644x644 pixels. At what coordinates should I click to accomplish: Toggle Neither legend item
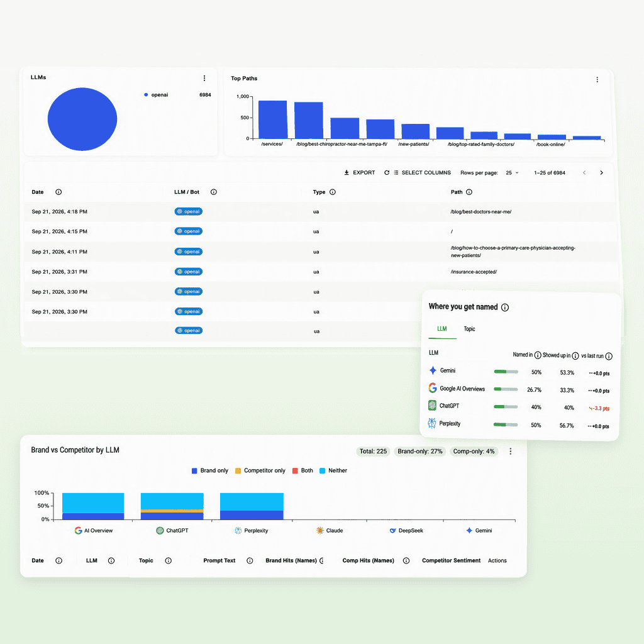[x=333, y=470]
